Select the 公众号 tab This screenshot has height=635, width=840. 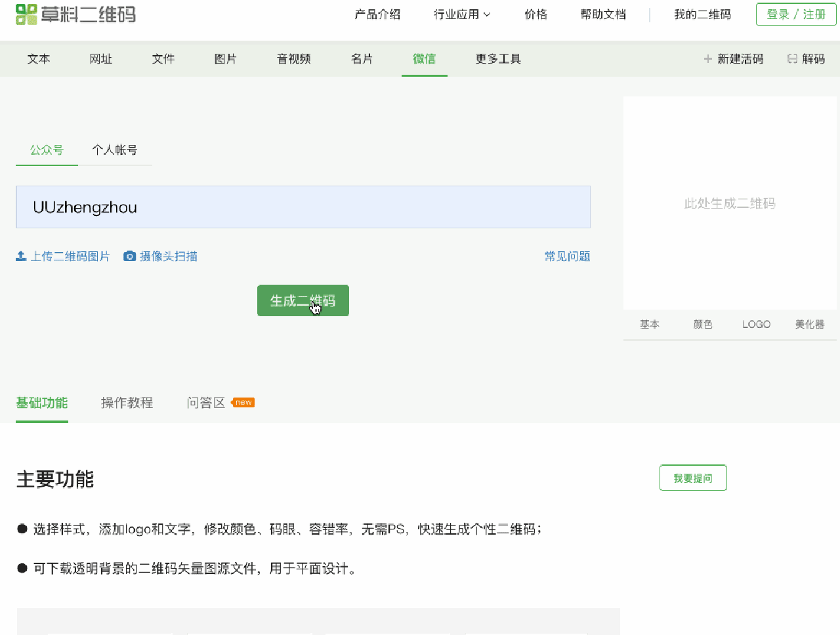47,150
